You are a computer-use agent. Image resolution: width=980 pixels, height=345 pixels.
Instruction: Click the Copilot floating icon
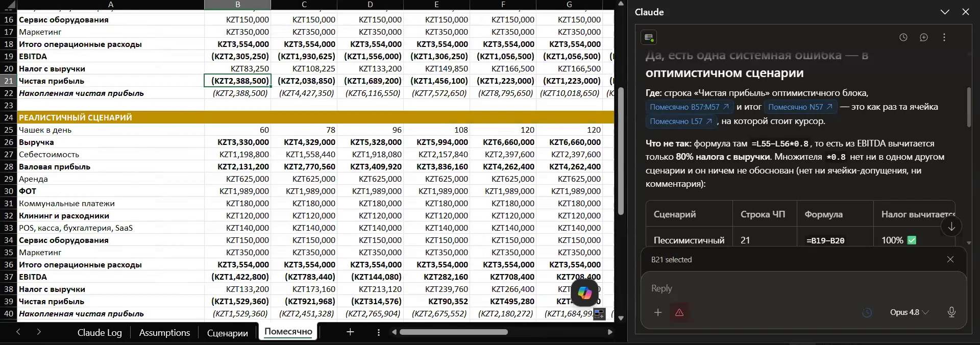tap(584, 293)
